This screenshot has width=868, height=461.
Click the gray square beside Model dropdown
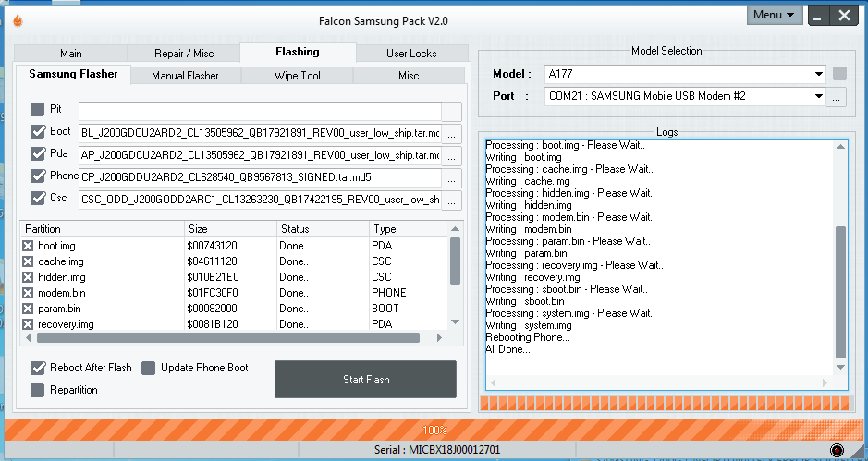point(839,74)
